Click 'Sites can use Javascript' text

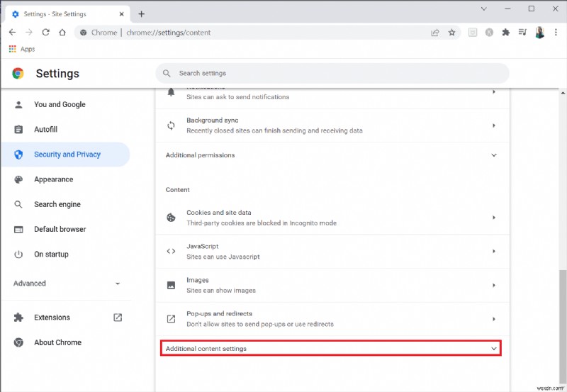coord(223,257)
